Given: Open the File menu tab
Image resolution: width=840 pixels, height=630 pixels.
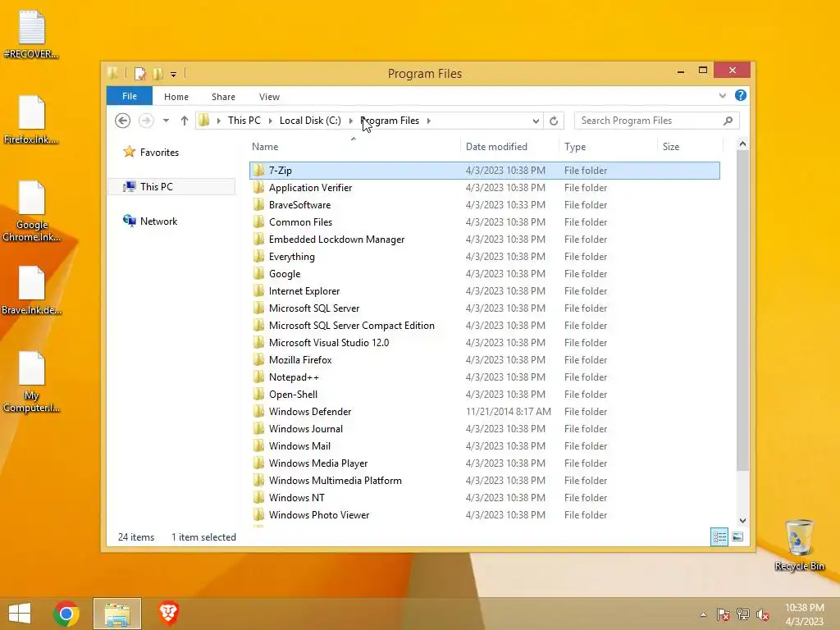Looking at the screenshot, I should click(x=129, y=96).
